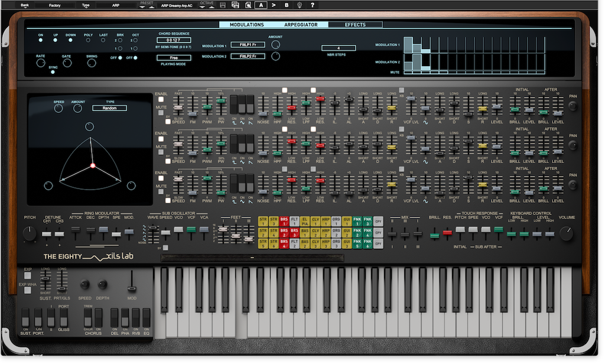605x364 pixels.
Task: Click the Modulation 1 amount knob
Action: click(x=275, y=45)
